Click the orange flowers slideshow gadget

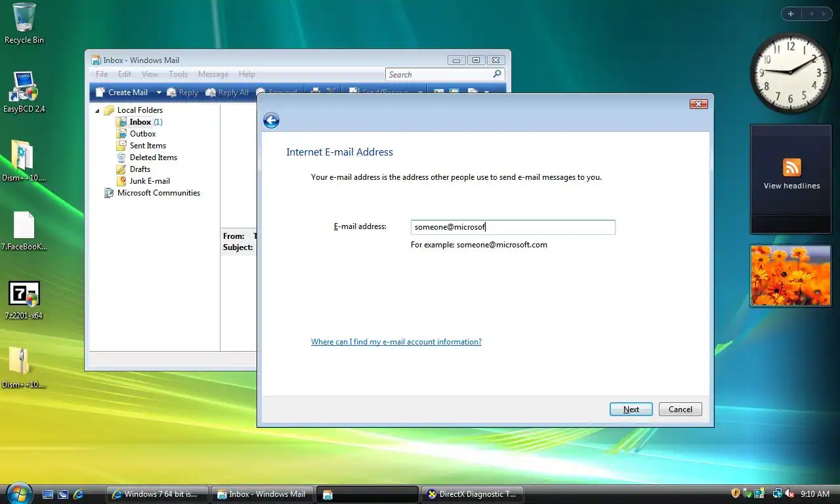click(x=791, y=276)
